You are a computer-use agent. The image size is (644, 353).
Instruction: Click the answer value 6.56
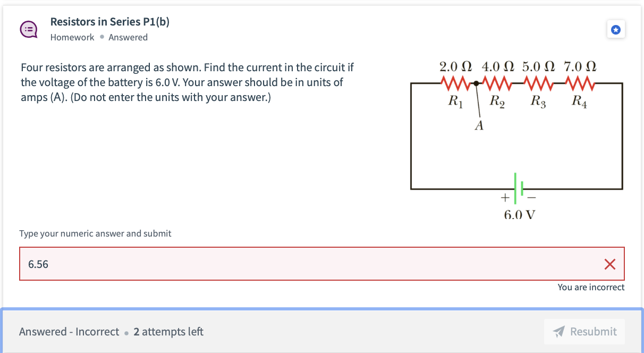[37, 264]
